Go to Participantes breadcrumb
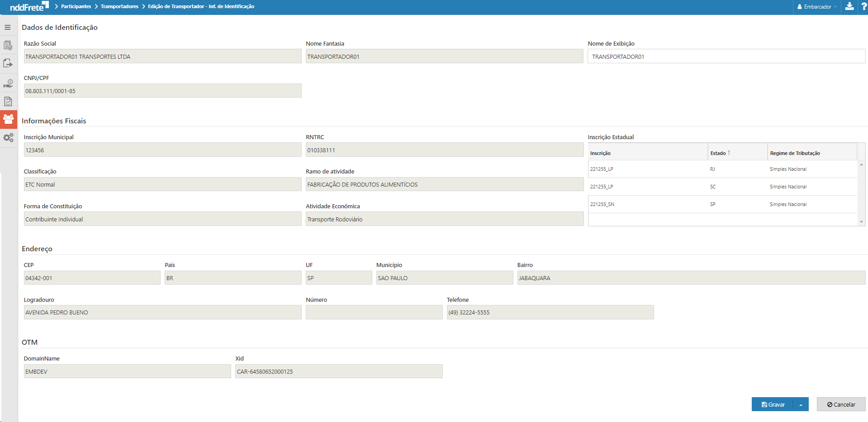Screen dimensions: 868x422 pyautogui.click(x=76, y=6)
